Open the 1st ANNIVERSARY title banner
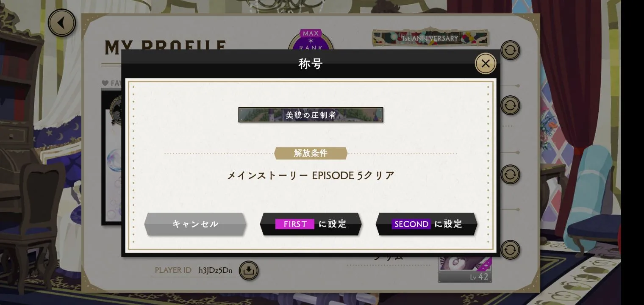 tap(430, 38)
